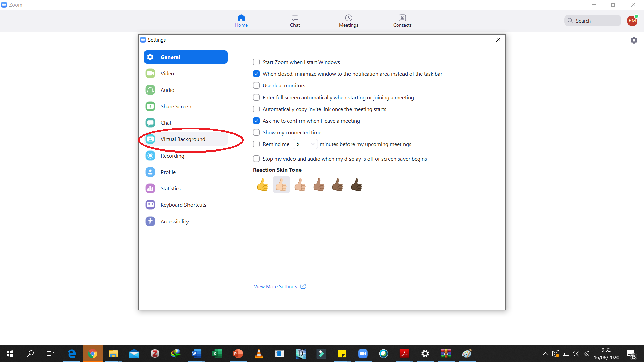Viewport: 644px width, 362px height.
Task: Switch to the Meetings tab
Action: pyautogui.click(x=348, y=21)
